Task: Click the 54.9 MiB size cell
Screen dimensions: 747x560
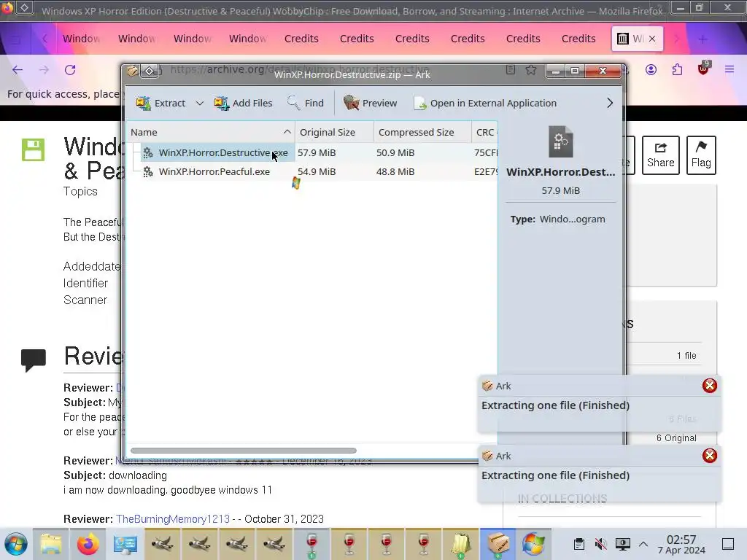Action: tap(317, 171)
